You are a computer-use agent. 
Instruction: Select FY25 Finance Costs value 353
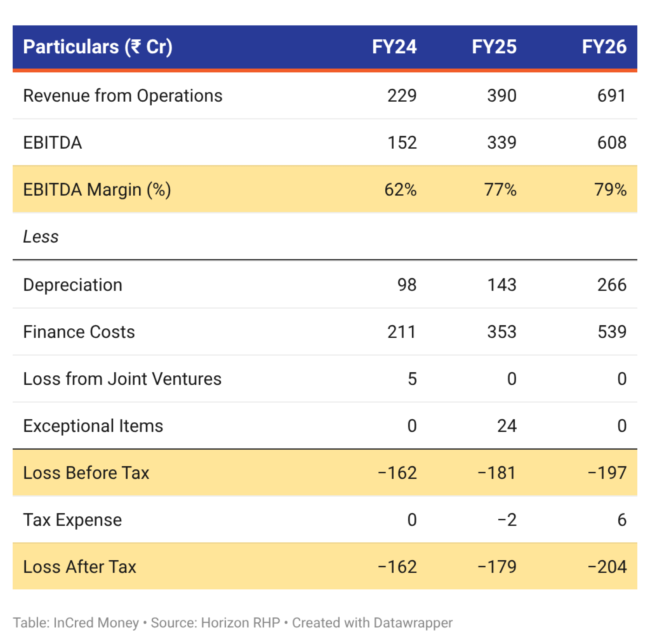[x=502, y=332]
